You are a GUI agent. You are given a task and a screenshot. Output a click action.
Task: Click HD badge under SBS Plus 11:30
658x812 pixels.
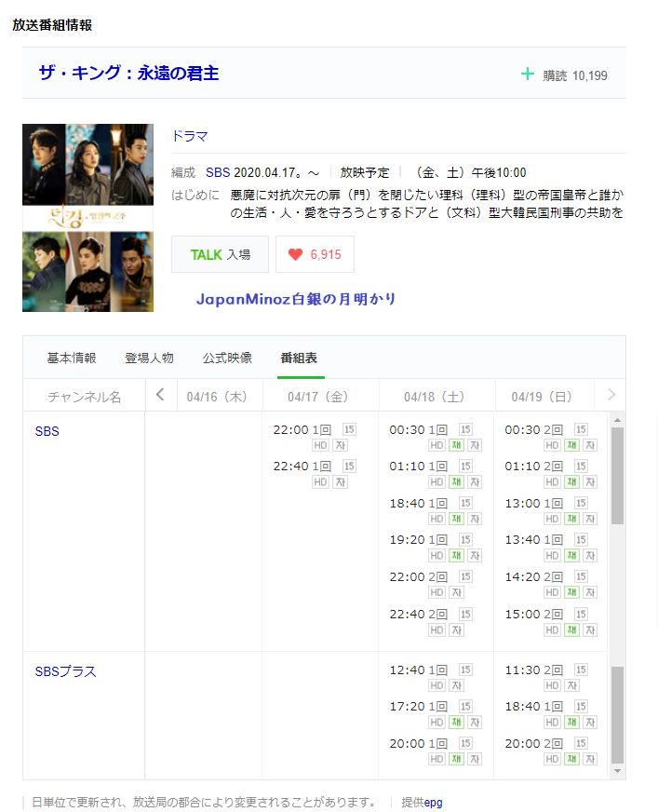[x=553, y=685]
